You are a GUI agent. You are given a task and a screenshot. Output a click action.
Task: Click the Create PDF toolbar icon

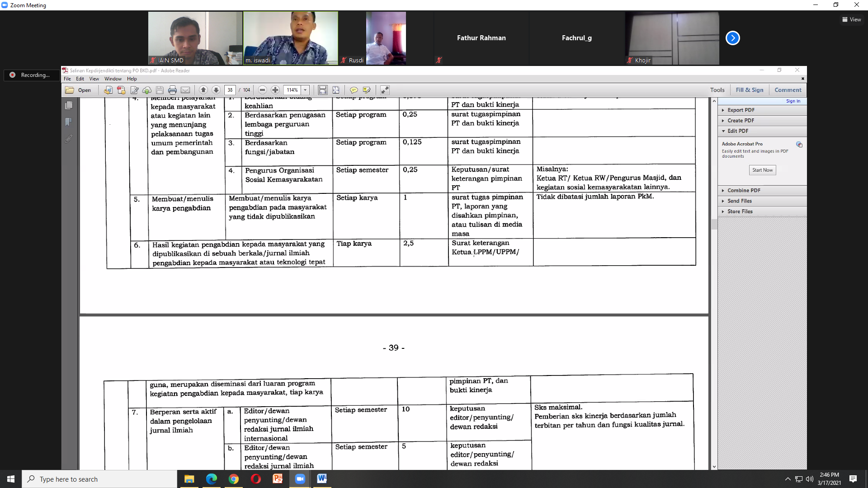tap(121, 90)
